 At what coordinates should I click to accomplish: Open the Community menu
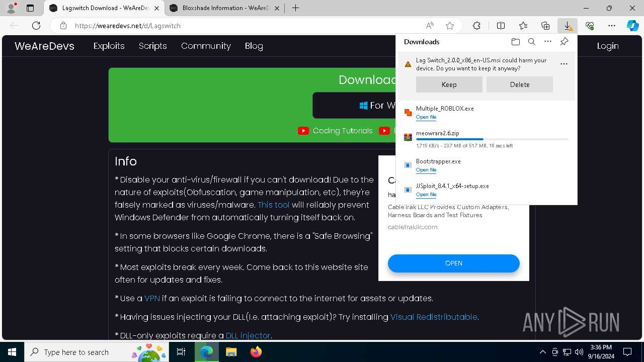click(x=206, y=46)
